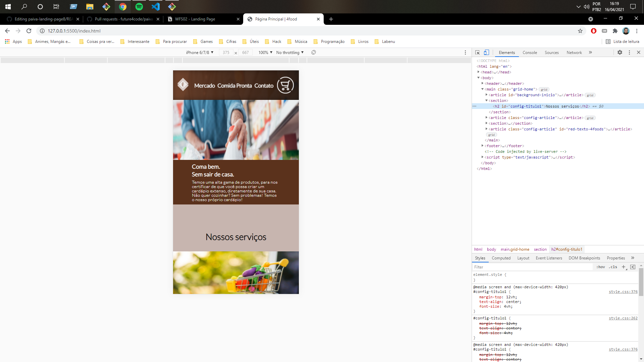This screenshot has width=644, height=362.
Task: Open the No throttling dropdown
Action: click(x=290, y=53)
